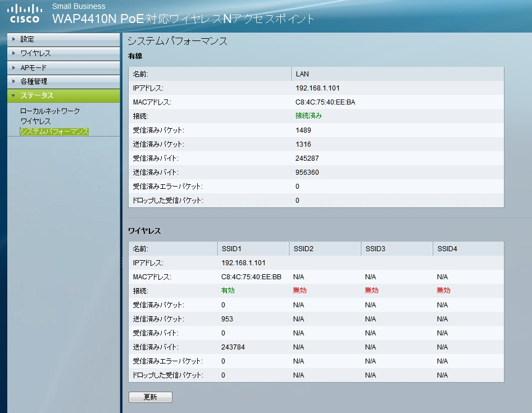Click wireless MAC address C8:4C:75:40:EE:BB
This screenshot has width=532, height=413.
pyautogui.click(x=251, y=277)
